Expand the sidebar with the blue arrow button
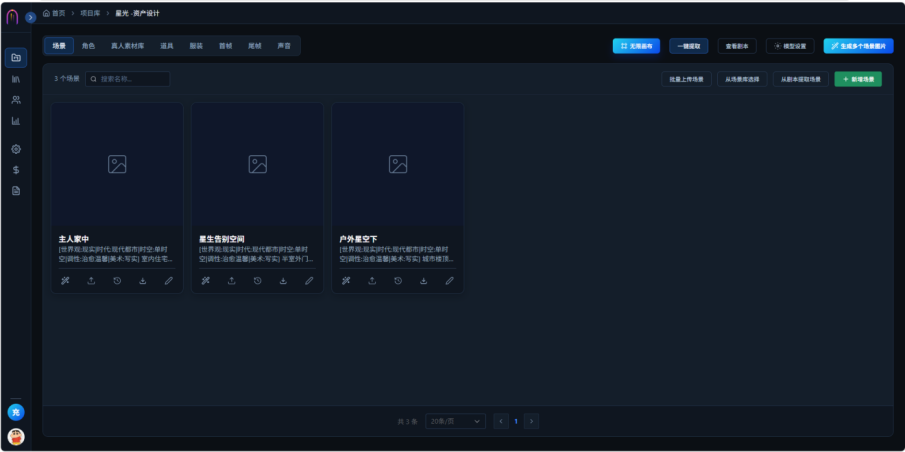 pyautogui.click(x=31, y=17)
